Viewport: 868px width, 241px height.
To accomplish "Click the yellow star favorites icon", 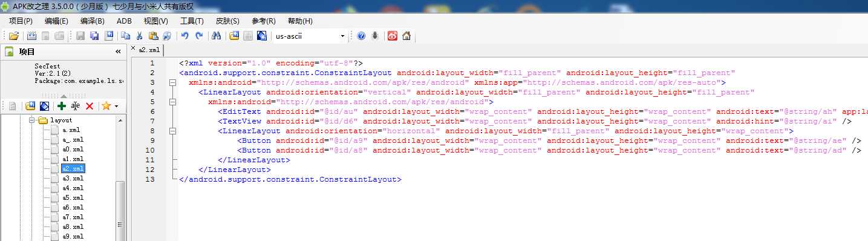I will point(106,106).
